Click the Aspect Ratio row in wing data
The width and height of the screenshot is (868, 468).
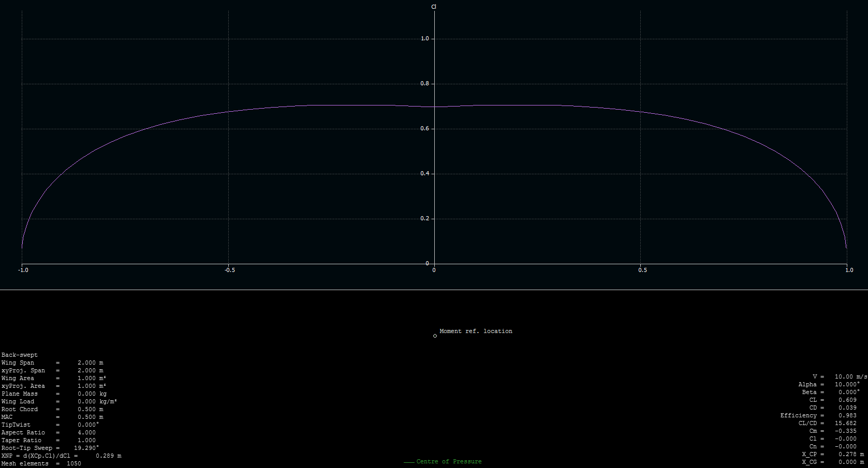click(x=48, y=432)
